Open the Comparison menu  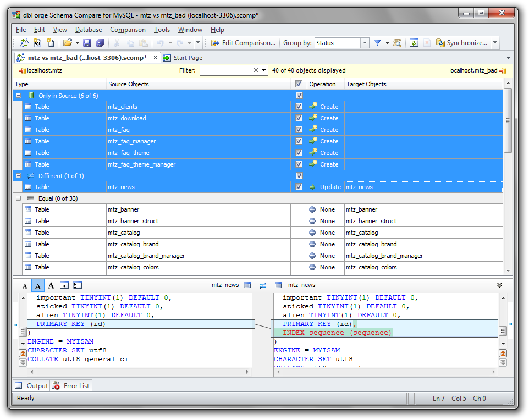tap(128, 30)
